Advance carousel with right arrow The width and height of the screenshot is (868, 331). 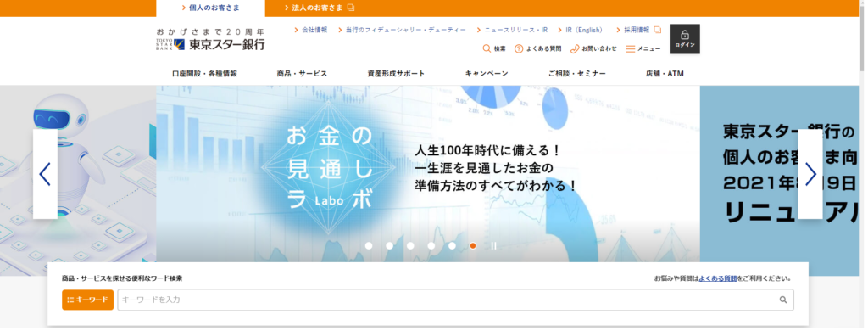(810, 174)
